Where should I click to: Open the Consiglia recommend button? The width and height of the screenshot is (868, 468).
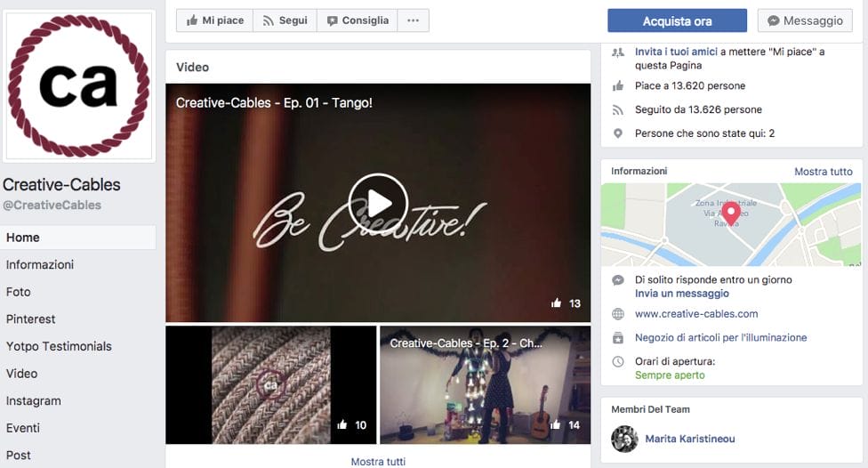(358, 20)
